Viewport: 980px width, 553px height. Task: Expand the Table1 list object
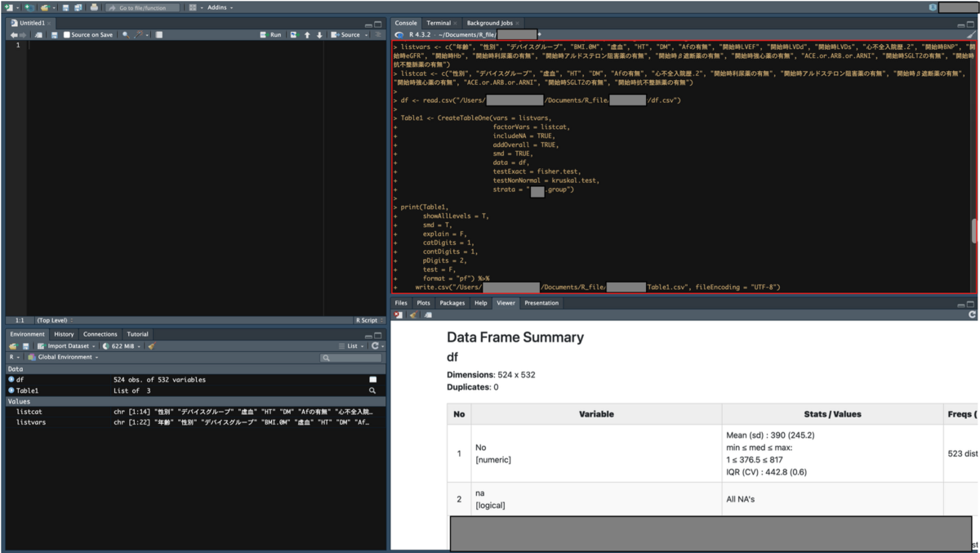[11, 391]
